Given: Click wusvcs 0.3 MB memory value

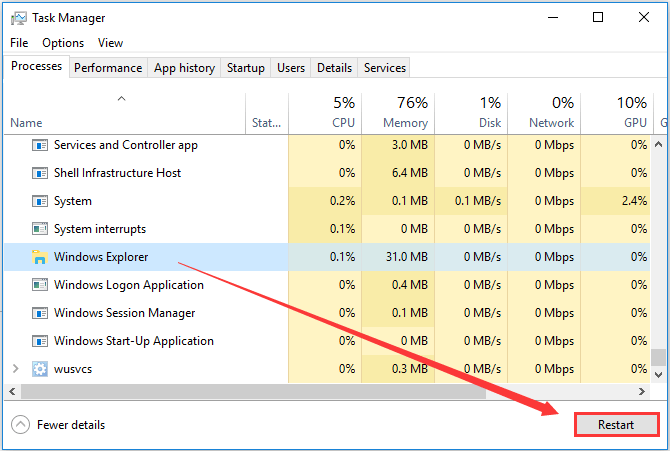Looking at the screenshot, I should 410,369.
